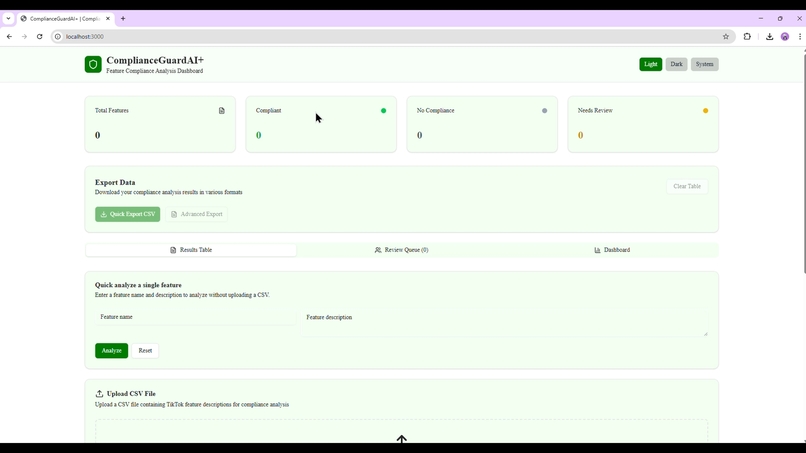The width and height of the screenshot is (806, 453).
Task: Click the ComplianceGuardAI+ shield logo
Action: pos(93,64)
